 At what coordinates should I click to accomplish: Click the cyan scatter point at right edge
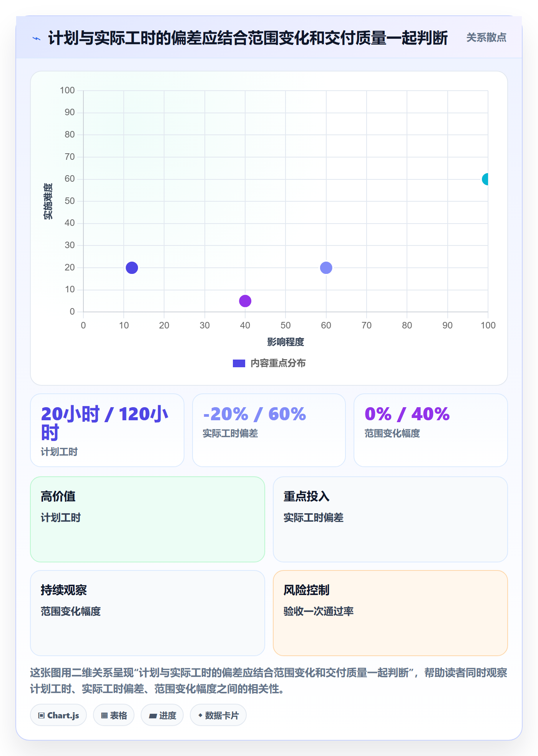(x=485, y=179)
